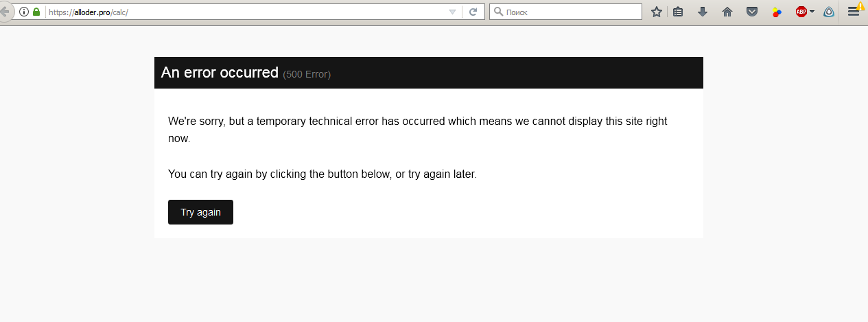Click the magnifier icon in search box
Image resolution: width=868 pixels, height=322 pixels.
coord(499,12)
